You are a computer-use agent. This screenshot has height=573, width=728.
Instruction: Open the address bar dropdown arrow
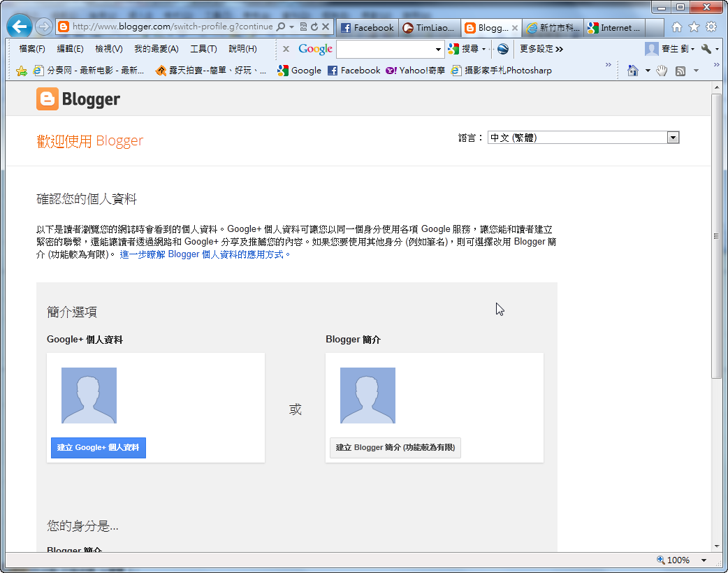click(x=291, y=27)
